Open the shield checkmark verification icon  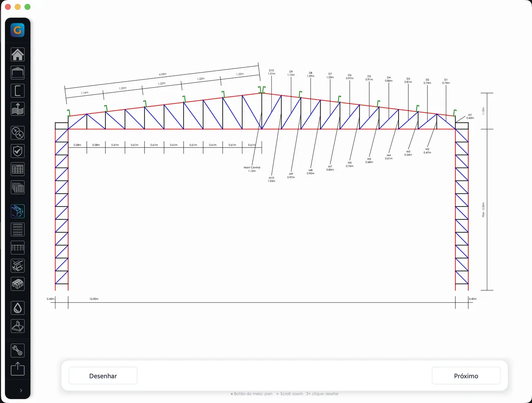point(18,151)
